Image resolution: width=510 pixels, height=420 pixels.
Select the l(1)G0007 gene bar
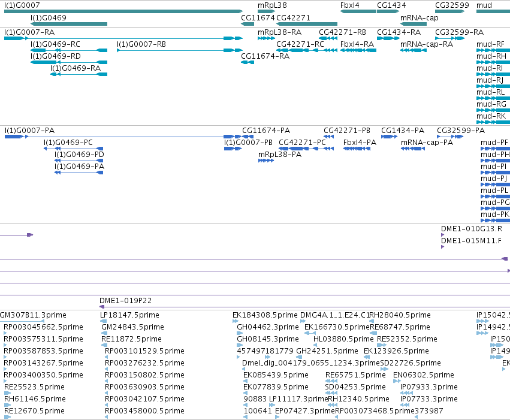[123, 11]
